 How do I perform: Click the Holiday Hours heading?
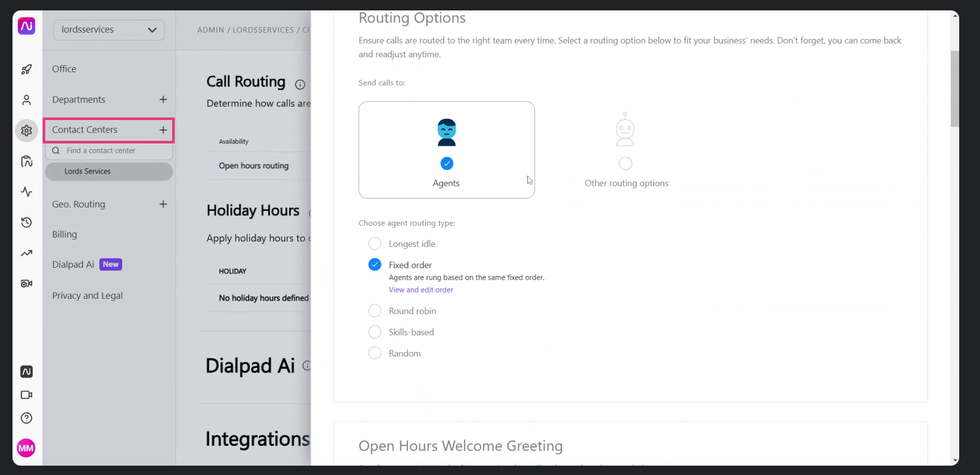(253, 210)
